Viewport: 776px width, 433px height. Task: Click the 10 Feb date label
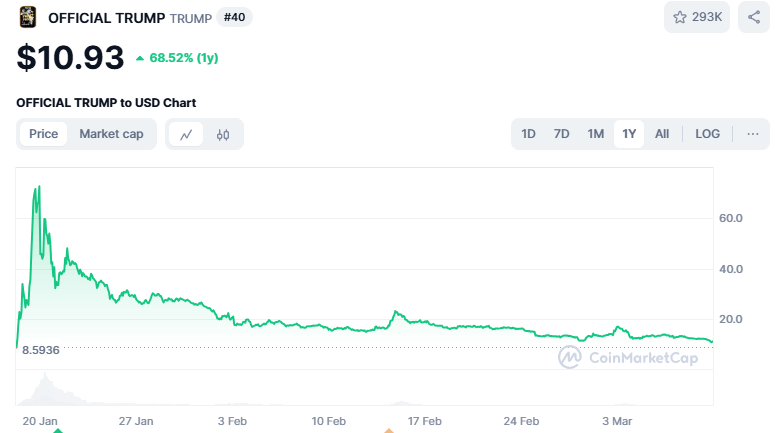click(x=329, y=421)
